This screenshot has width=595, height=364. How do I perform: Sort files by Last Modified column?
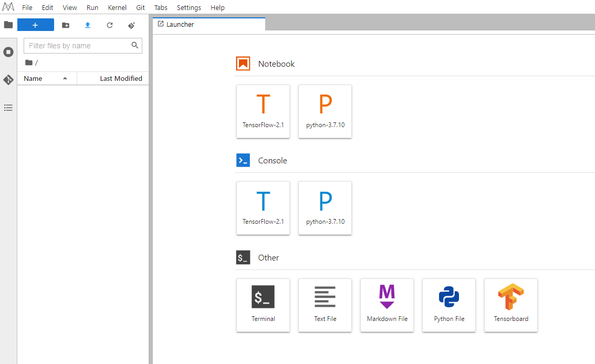[113, 79]
